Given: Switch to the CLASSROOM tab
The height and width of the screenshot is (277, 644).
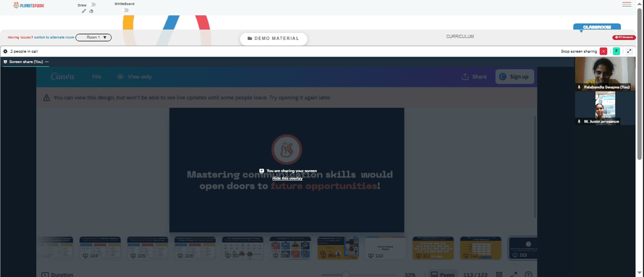Looking at the screenshot, I should (597, 27).
